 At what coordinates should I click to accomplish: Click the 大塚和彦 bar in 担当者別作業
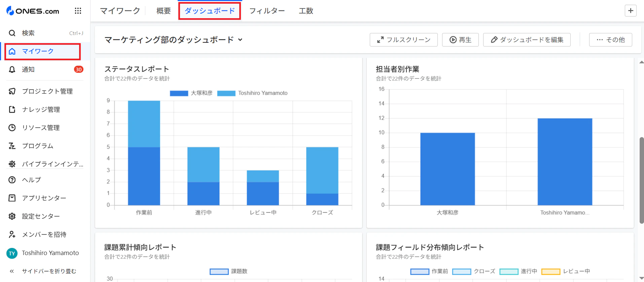(x=448, y=169)
